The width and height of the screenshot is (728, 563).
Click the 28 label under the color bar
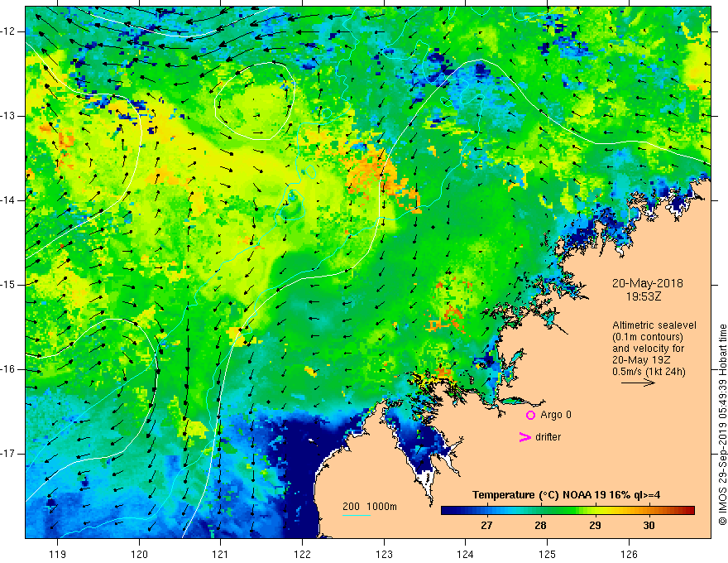coord(540,526)
